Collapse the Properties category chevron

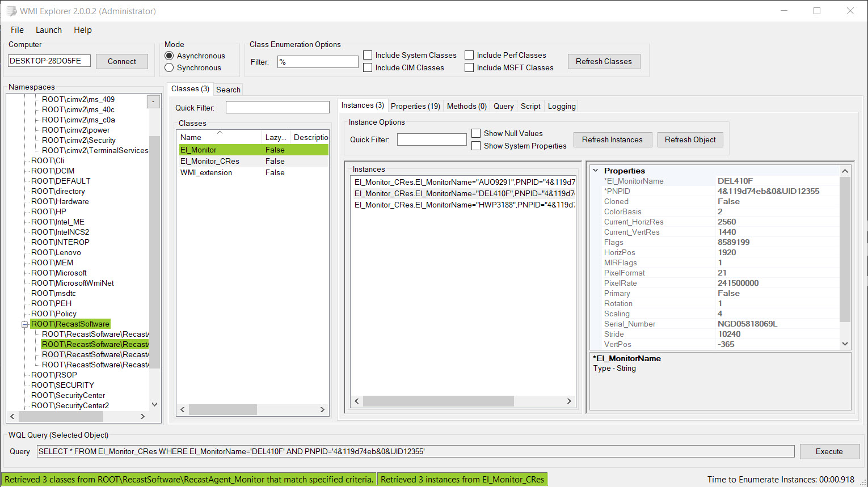(596, 171)
